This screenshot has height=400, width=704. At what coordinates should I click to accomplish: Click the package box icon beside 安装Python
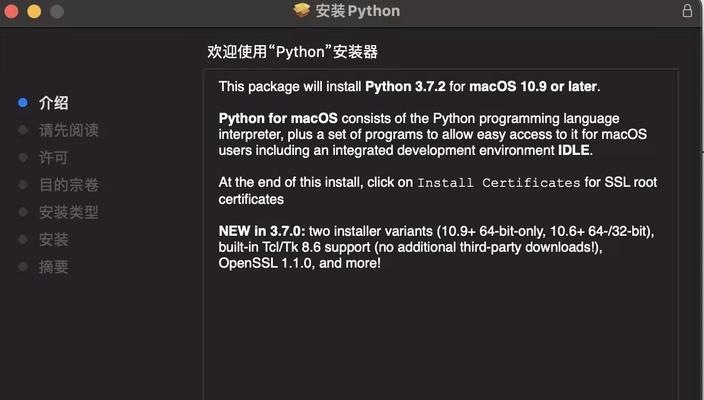(x=302, y=10)
